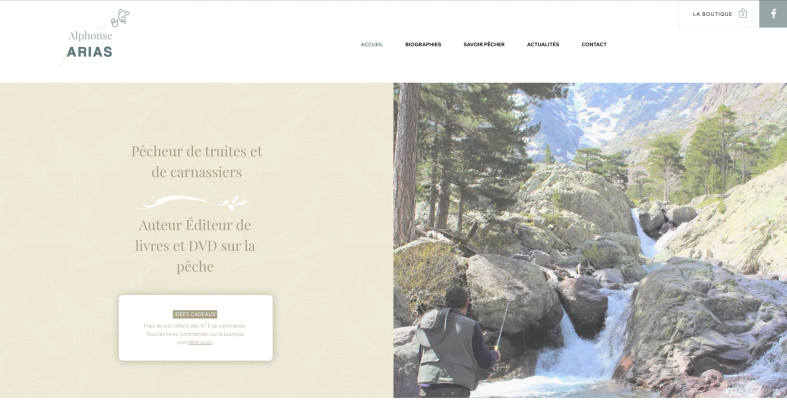Image resolution: width=787 pixels, height=400 pixels.
Task: Click the white branch divider ornament
Action: point(195,202)
